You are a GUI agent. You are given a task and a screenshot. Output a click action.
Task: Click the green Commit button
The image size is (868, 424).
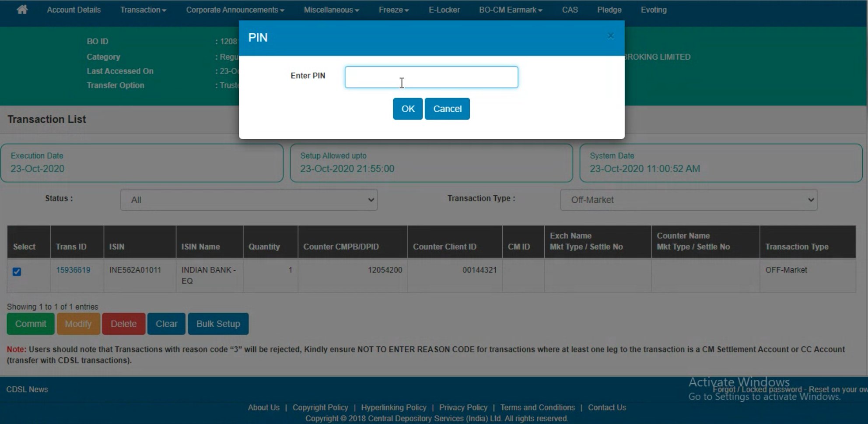coord(31,324)
